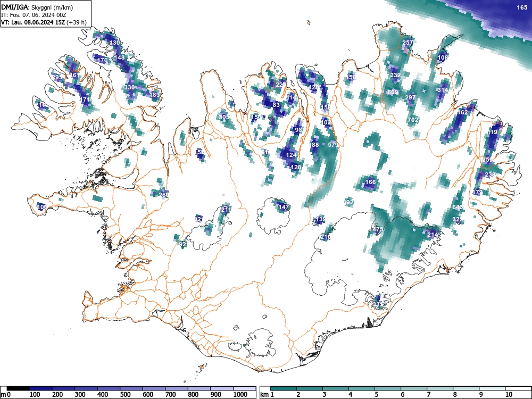Select the 500 label on metre legend
This screenshot has width=532, height=399.
[x=125, y=395]
